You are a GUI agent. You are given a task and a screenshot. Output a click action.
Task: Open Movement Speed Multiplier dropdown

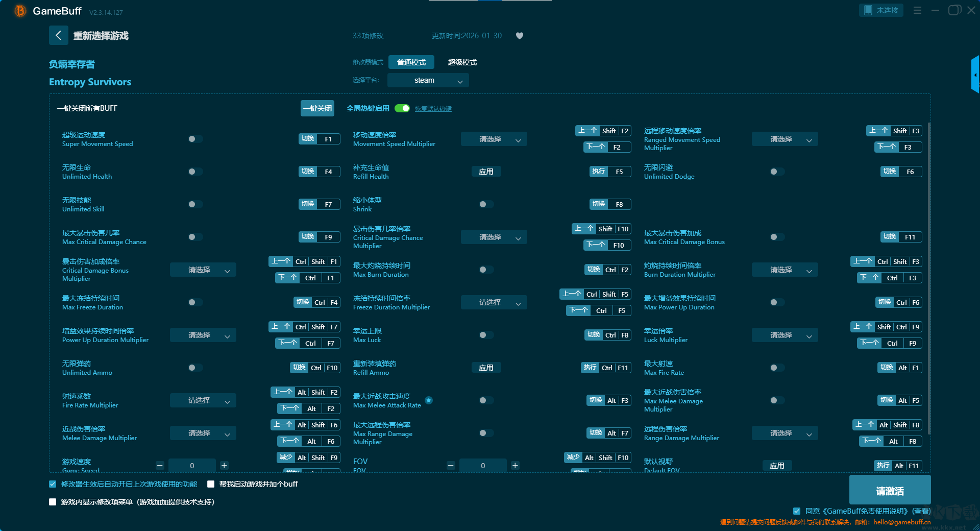coord(494,139)
